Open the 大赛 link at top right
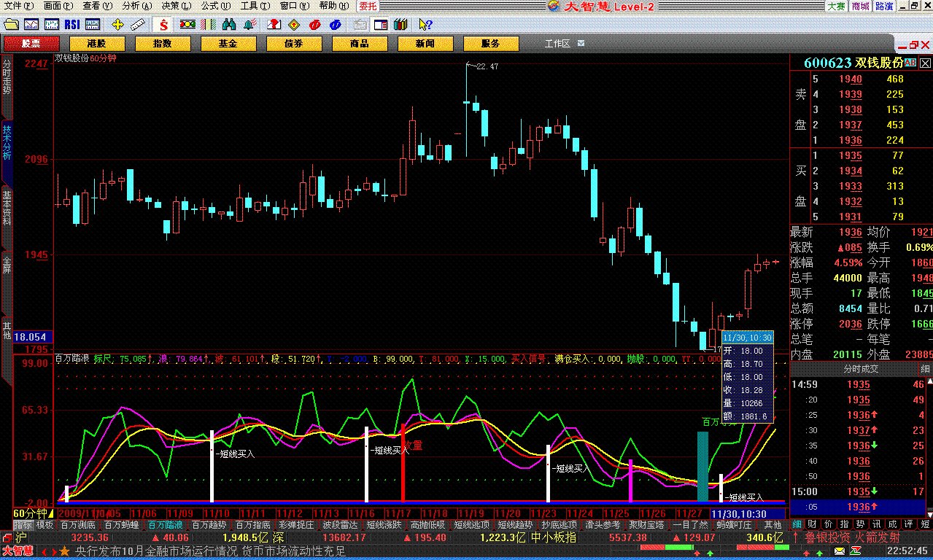 (x=837, y=6)
